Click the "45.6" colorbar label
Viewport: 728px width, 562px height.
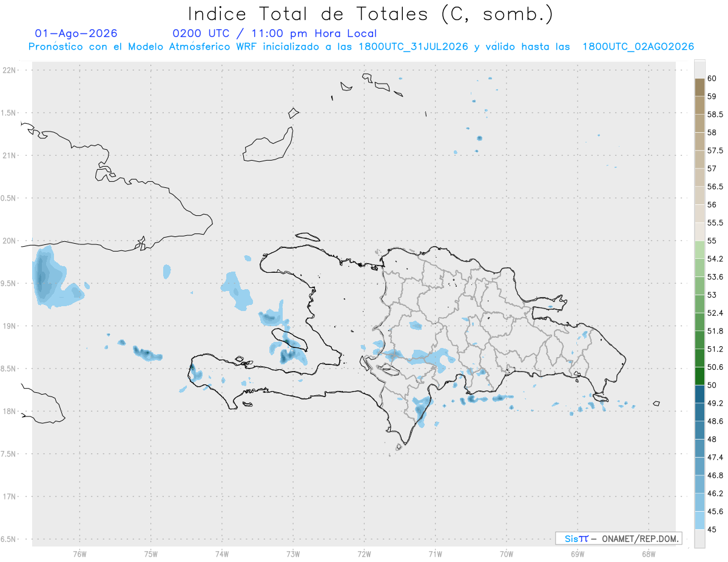coord(715,512)
